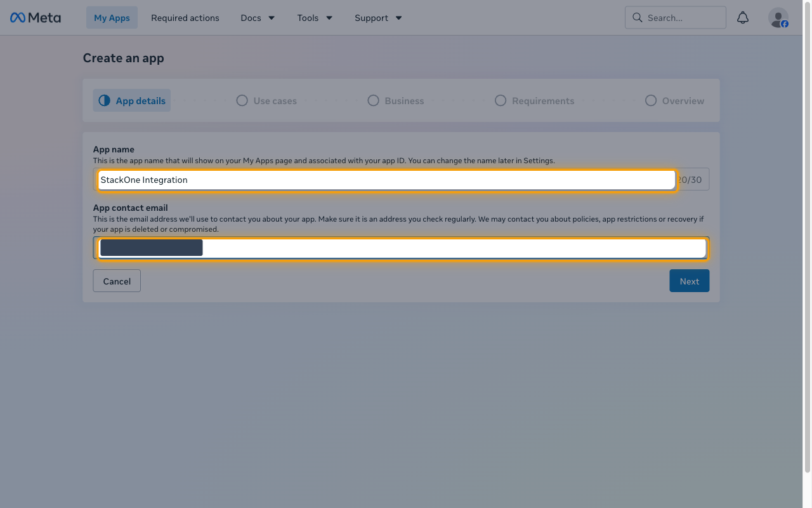Click the 20/30 character counter
The height and width of the screenshot is (508, 812).
[691, 180]
